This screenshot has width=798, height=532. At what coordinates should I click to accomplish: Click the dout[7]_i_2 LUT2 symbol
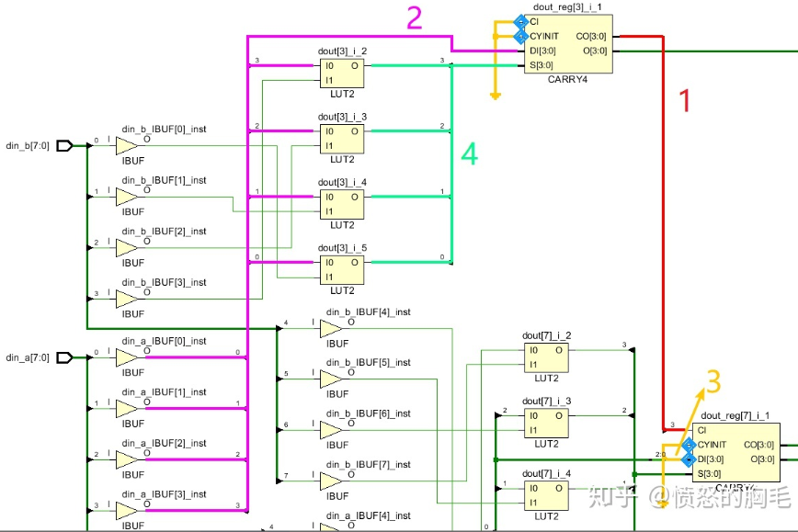pos(545,357)
